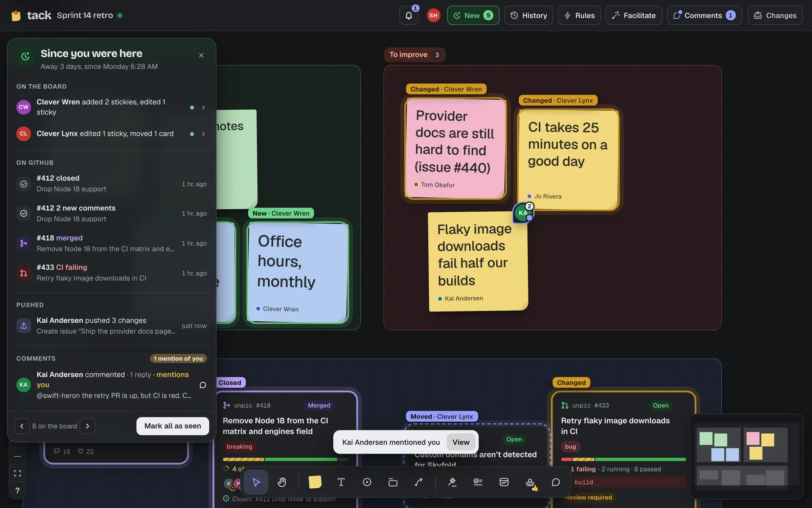Image resolution: width=812 pixels, height=508 pixels.
Task: Select the Provider docs pink sticky
Action: [455, 148]
